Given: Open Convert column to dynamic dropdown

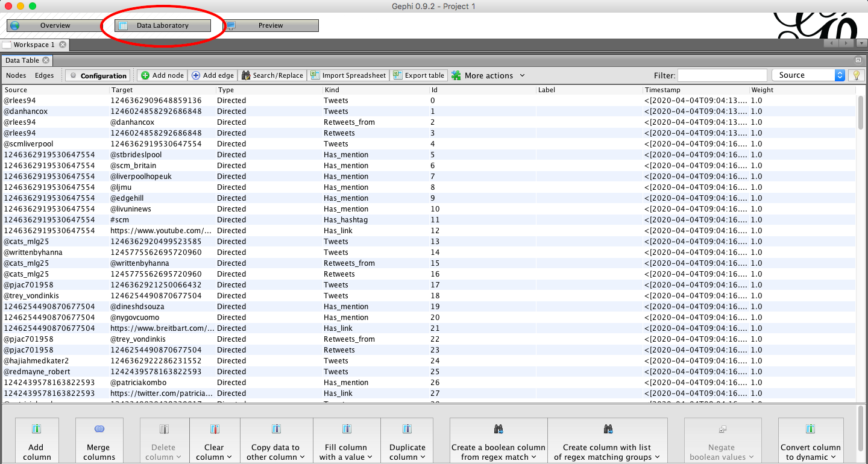Looking at the screenshot, I should coord(810,441).
